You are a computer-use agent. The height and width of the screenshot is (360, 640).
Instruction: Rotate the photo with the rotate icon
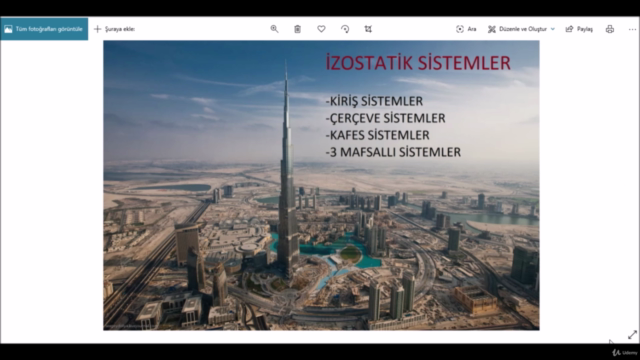coord(345,29)
